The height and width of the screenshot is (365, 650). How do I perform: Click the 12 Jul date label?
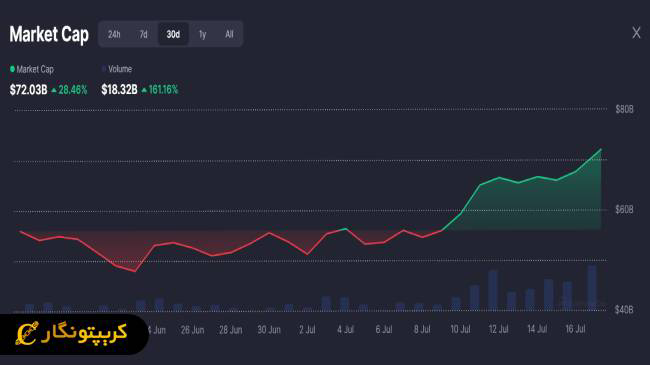click(498, 330)
